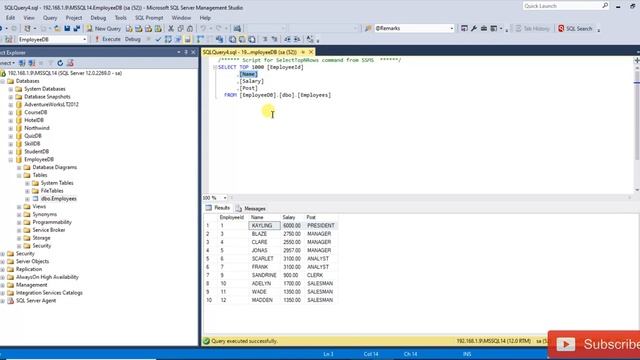Screen dimensions: 640x360
Task: Click the SANDRINE name cell
Action: pyautogui.click(x=264, y=275)
